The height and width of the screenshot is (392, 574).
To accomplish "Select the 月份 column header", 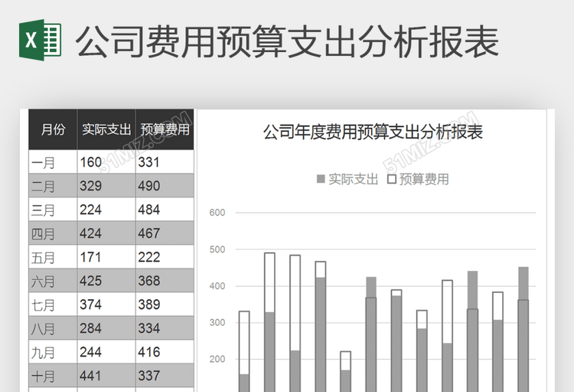I will click(53, 130).
